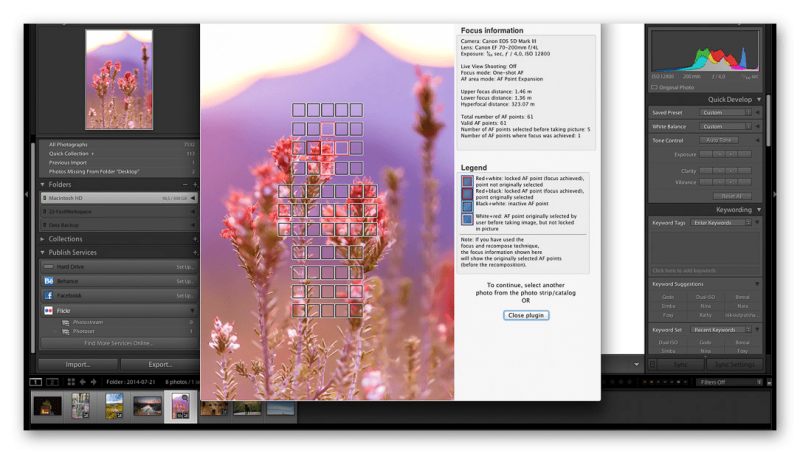Click the second monitor display button 2
800x454 pixels.
tap(52, 382)
